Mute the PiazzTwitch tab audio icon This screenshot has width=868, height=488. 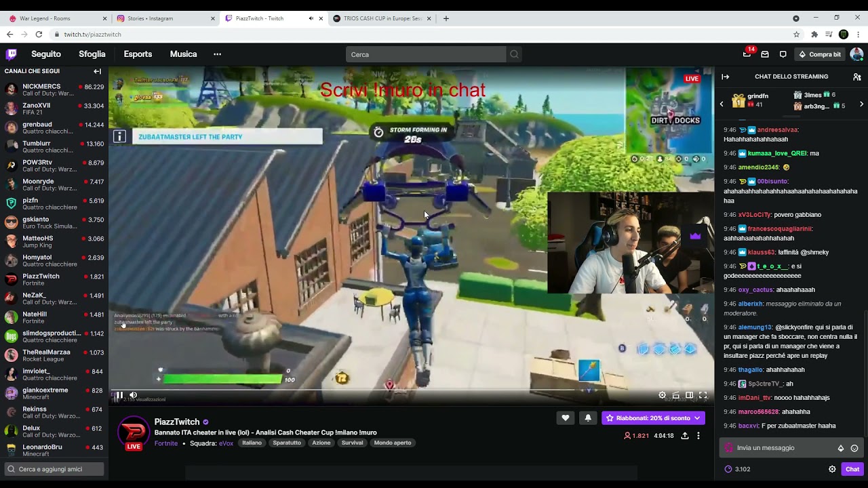click(x=311, y=18)
